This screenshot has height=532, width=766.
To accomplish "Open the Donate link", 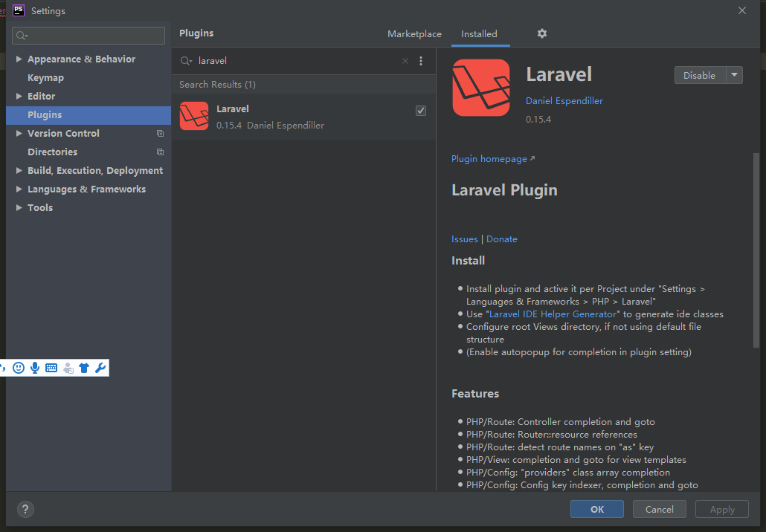I will (502, 239).
